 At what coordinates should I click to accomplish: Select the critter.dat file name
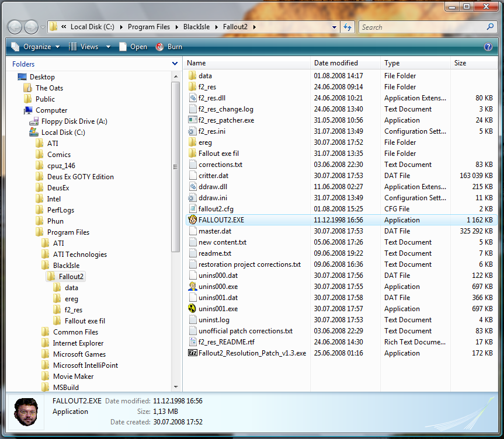[x=213, y=176]
